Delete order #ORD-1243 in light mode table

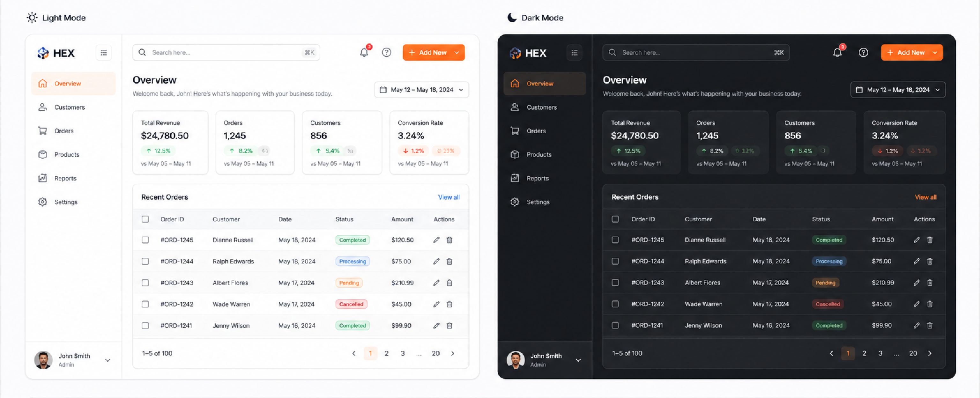click(449, 283)
